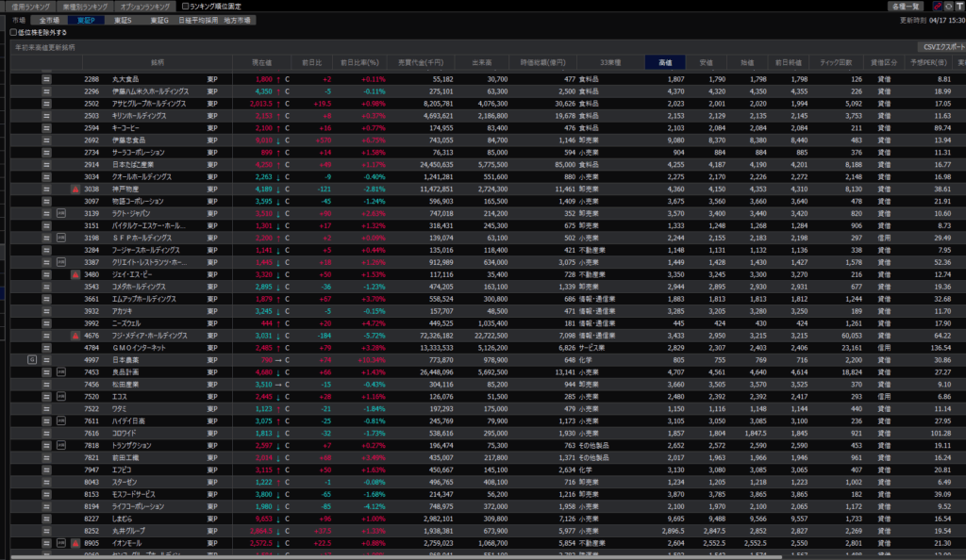Select stock name モスフードサービス
The image size is (966, 560).
click(x=134, y=494)
